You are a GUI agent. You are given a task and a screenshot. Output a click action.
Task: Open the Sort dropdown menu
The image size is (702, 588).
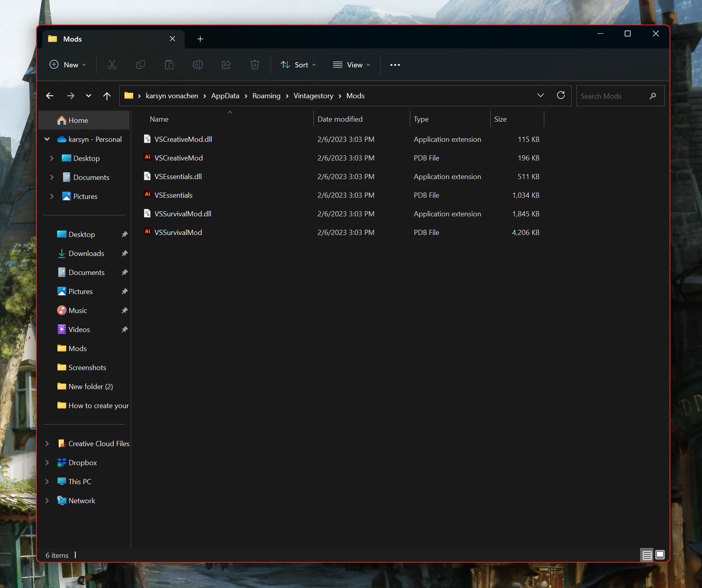point(298,65)
